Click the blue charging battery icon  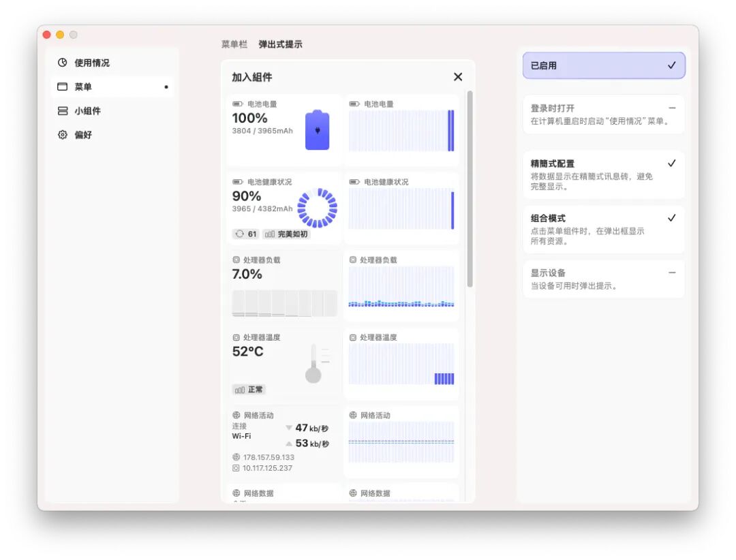(318, 130)
